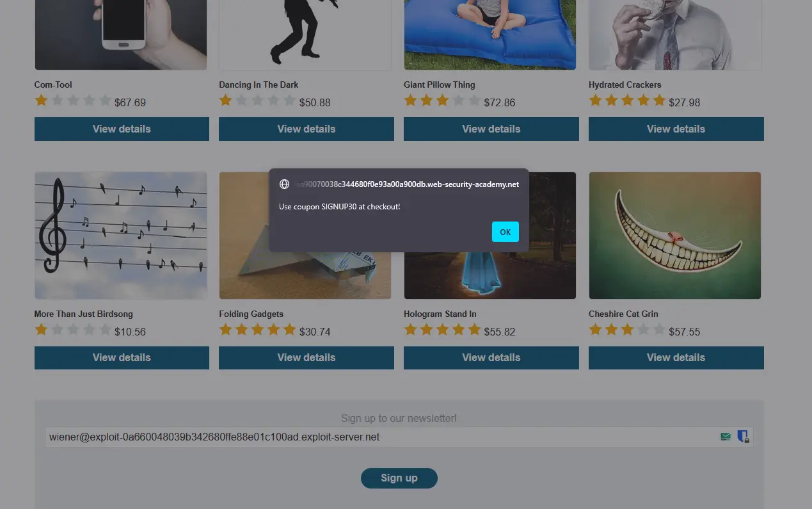View details for Dancing In The Dark
The width and height of the screenshot is (812, 509).
[306, 129]
